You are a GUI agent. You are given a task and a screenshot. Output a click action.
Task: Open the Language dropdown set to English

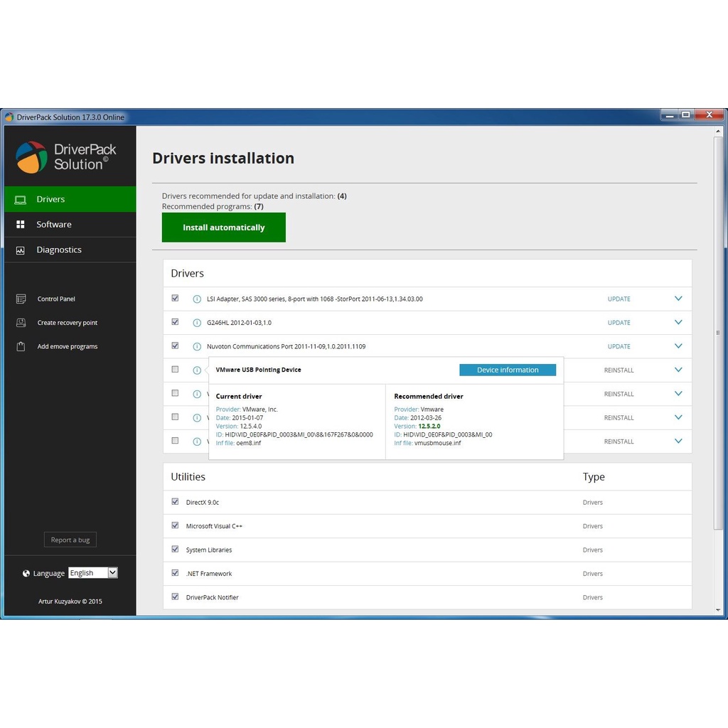point(92,573)
